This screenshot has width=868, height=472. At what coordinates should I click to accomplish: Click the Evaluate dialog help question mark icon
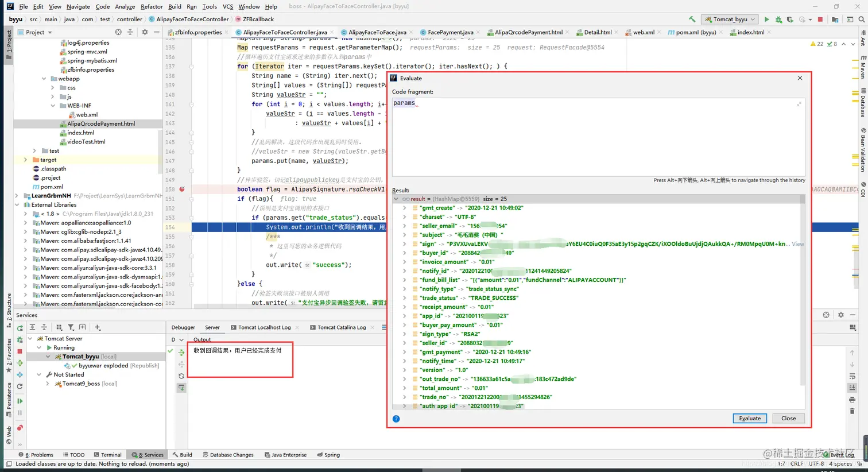[396, 419]
